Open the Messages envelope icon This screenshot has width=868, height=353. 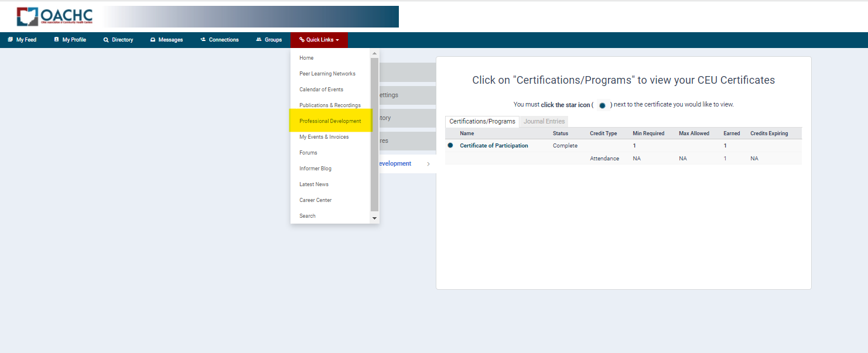tap(153, 39)
